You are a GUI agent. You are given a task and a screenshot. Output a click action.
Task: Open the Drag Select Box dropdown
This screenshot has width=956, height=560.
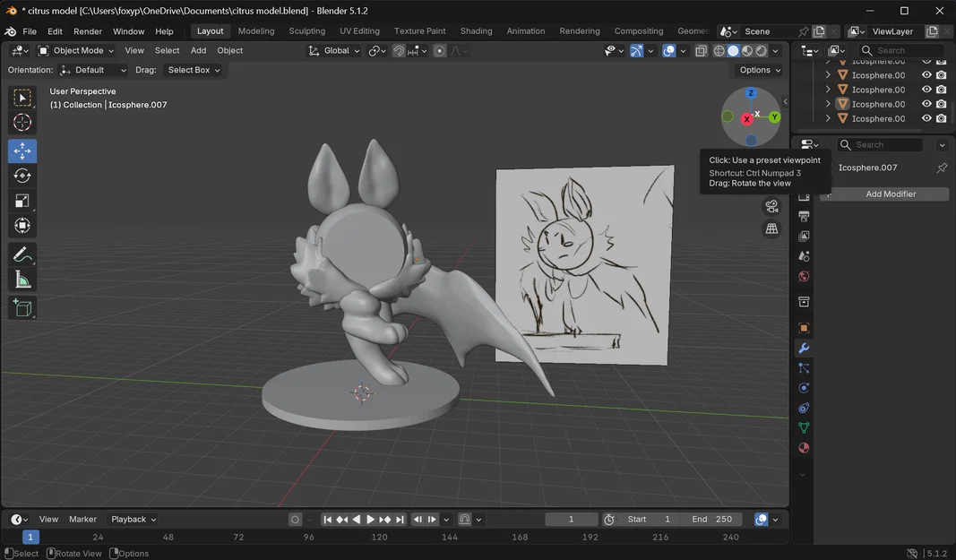coord(194,70)
